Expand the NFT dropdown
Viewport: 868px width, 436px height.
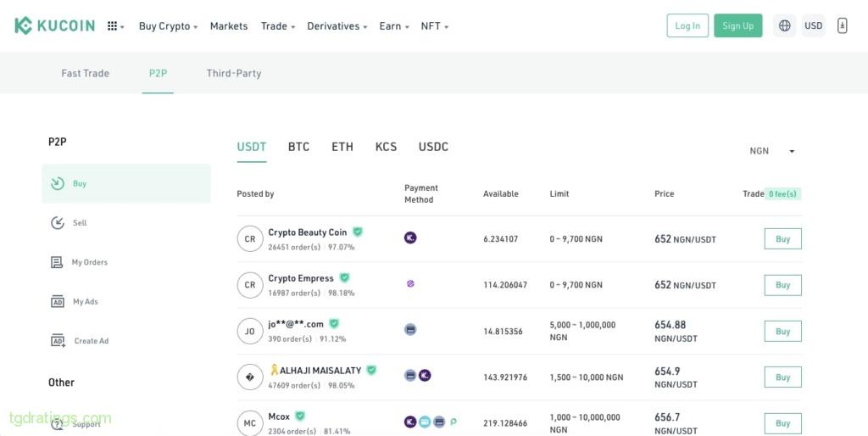click(x=435, y=26)
